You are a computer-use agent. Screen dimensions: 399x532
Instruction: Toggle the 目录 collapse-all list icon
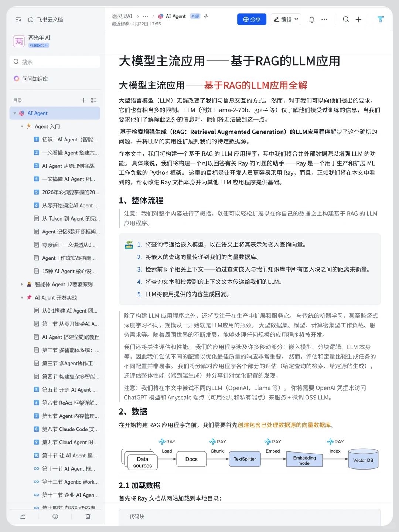point(94,100)
